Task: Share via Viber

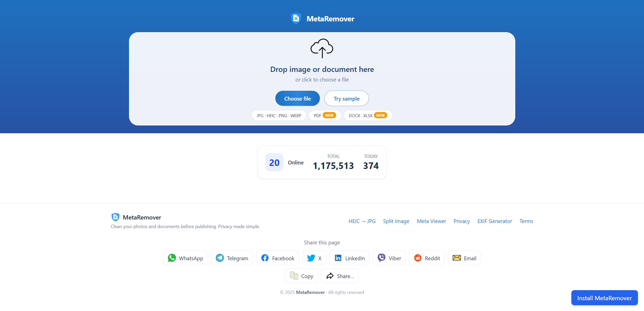Action: [x=389, y=258]
